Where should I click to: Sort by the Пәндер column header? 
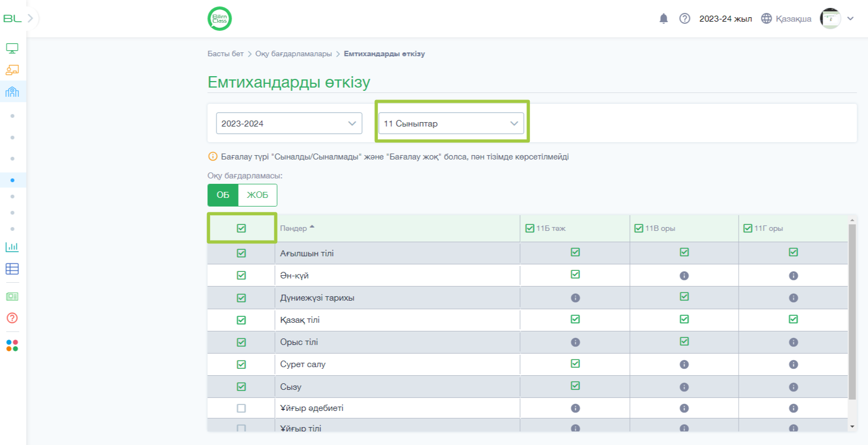click(297, 228)
